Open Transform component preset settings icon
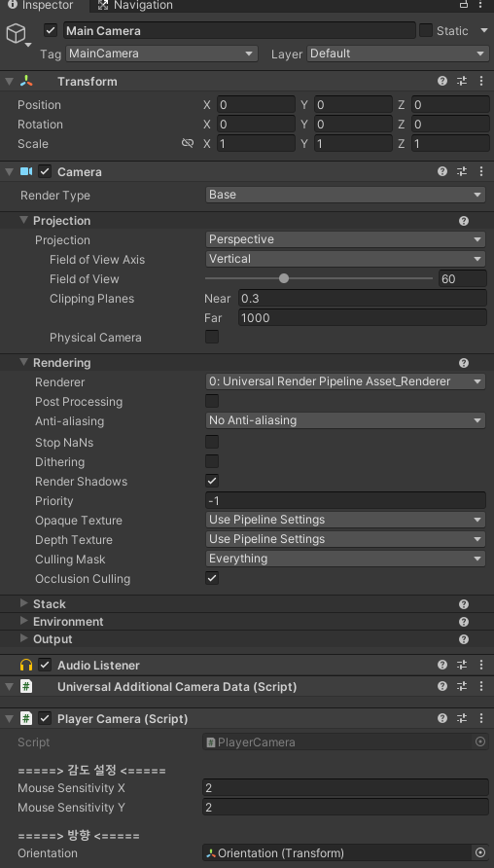This screenshot has height=868, width=494. coord(462,82)
